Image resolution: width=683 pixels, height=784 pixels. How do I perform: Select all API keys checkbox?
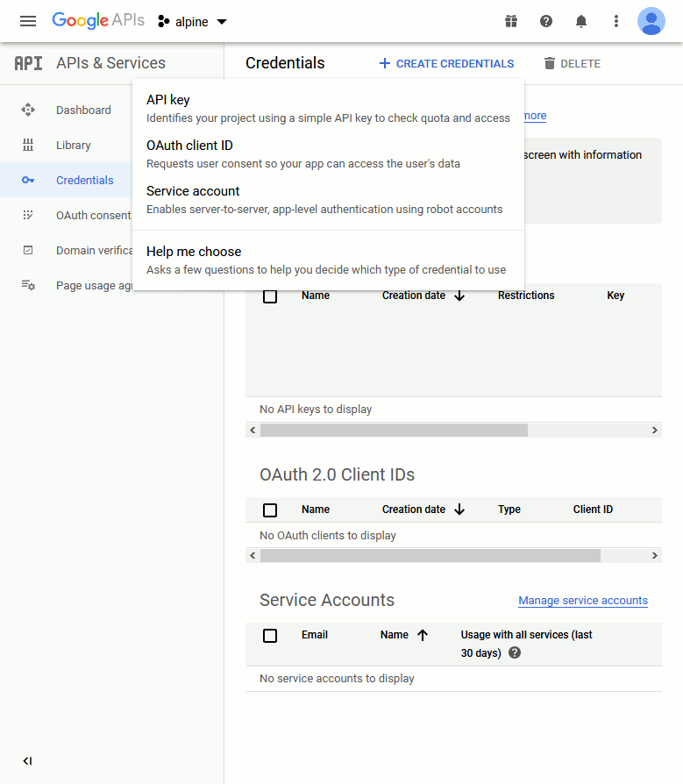[x=270, y=296]
